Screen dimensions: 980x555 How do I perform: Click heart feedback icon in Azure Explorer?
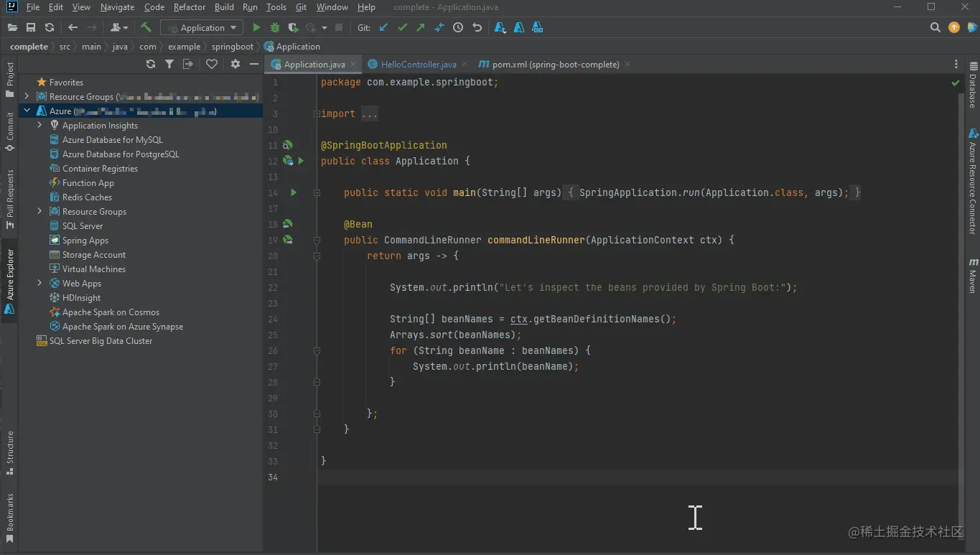tap(212, 64)
